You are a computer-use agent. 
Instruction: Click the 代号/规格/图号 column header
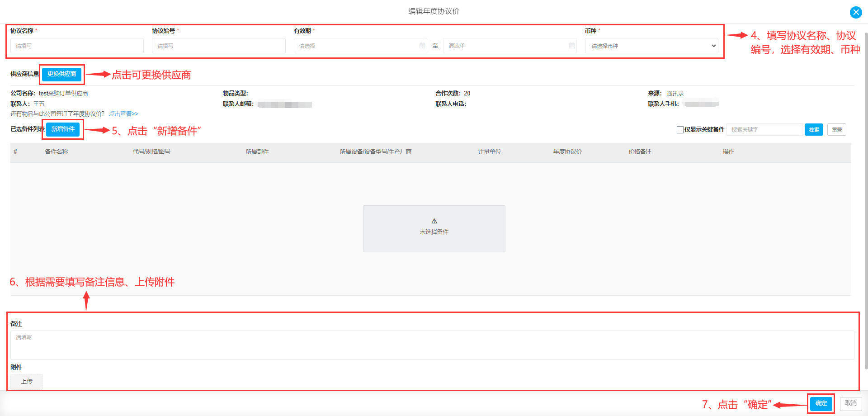[x=151, y=152]
